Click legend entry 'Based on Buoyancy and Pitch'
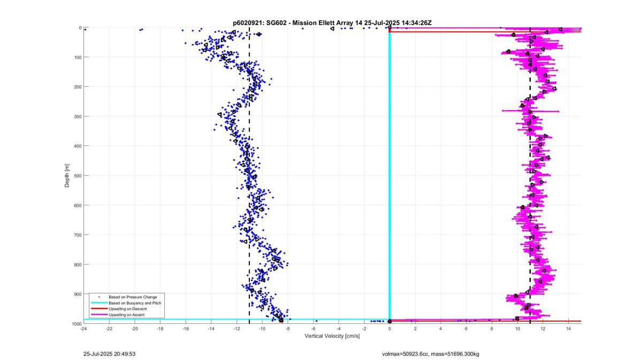 tap(134, 303)
